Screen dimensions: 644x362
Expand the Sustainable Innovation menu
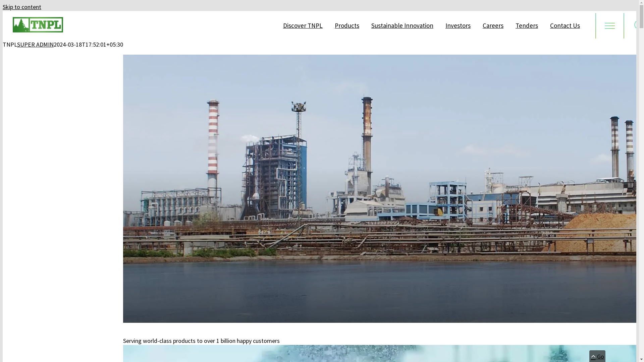click(x=402, y=25)
